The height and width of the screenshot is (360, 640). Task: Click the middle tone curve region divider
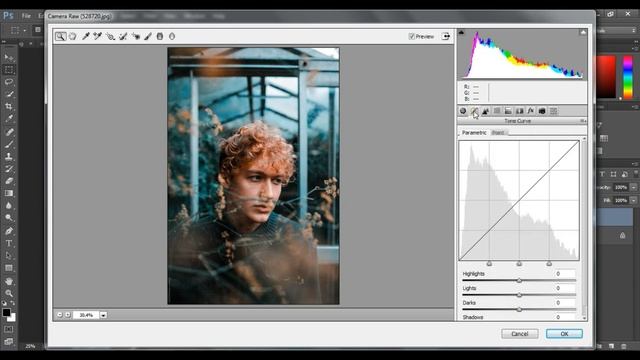pos(519,264)
